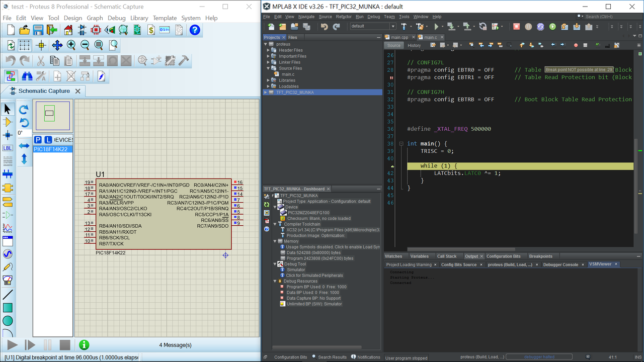
Task: Click the Proteus help question mark icon
Action: 195,30
